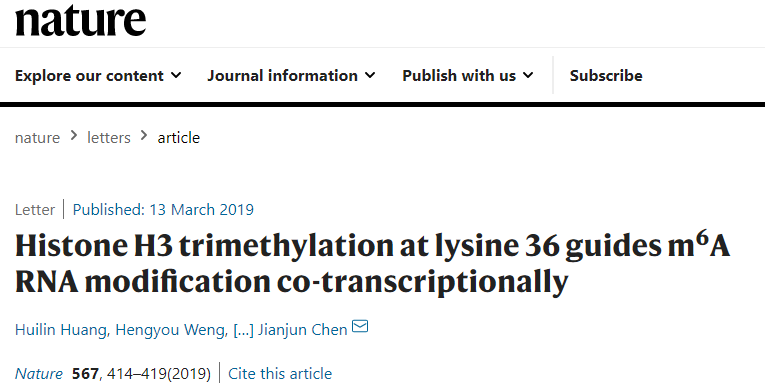
Task: Open author Hengyou Weng's details
Action: pyautogui.click(x=170, y=330)
